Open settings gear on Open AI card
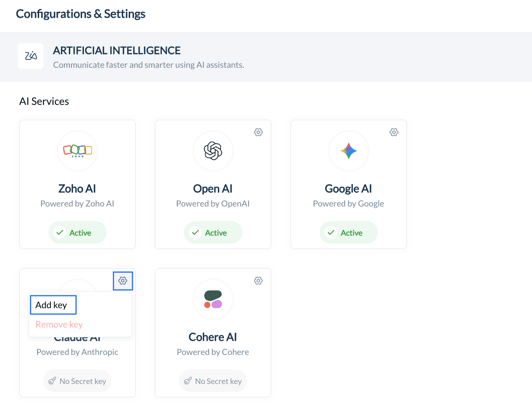Image resolution: width=532 pixels, height=409 pixels. [x=258, y=132]
